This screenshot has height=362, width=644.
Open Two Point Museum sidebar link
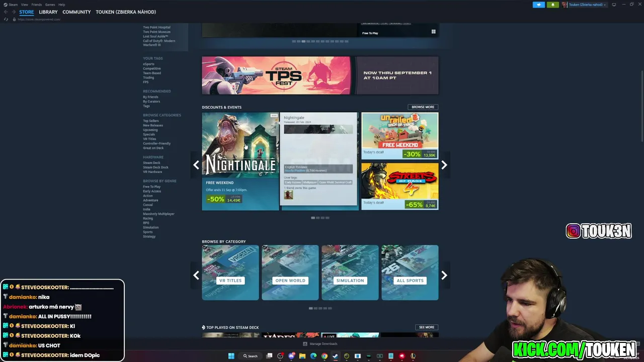coord(156,32)
